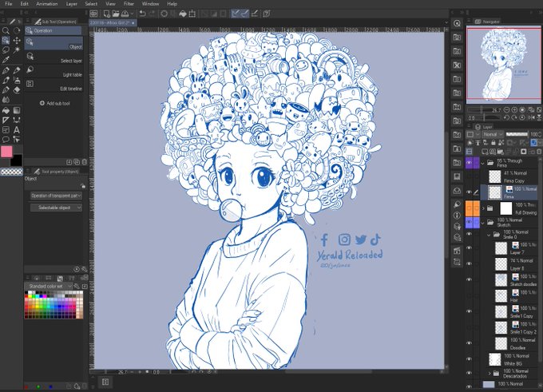Open the Filter menu
Image resolution: width=543 pixels, height=392 pixels.
coord(129,4)
